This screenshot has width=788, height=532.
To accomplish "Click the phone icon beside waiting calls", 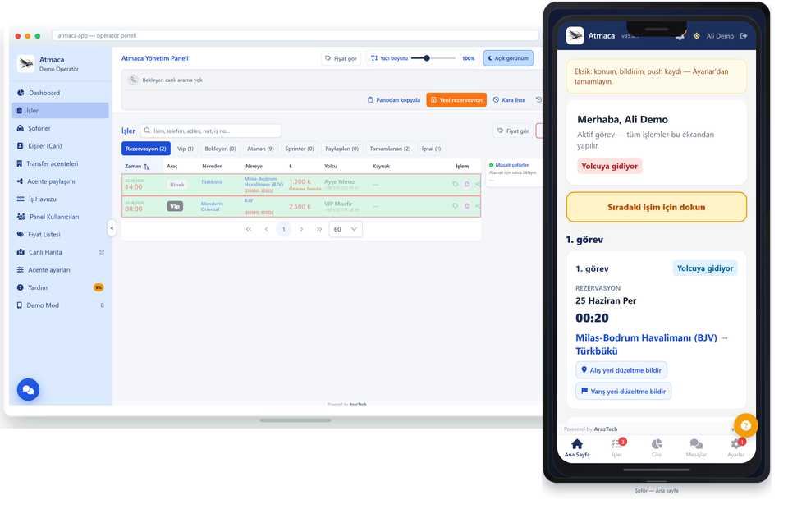I will (133, 80).
